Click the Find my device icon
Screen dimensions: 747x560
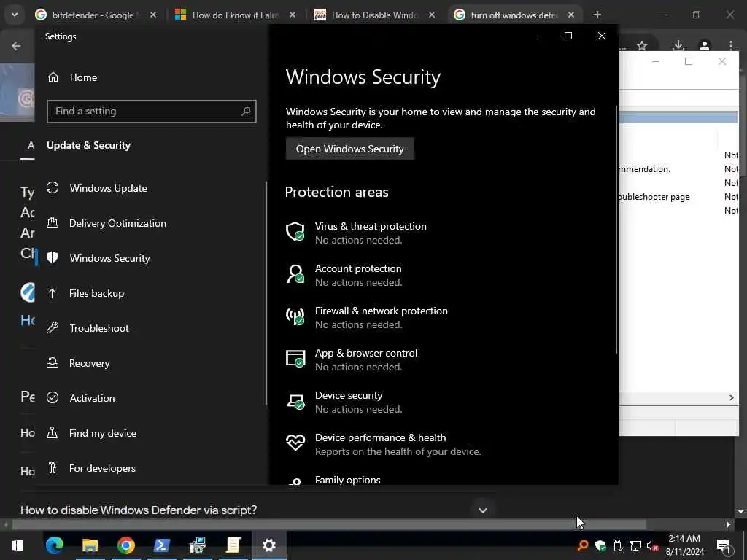[x=53, y=432]
